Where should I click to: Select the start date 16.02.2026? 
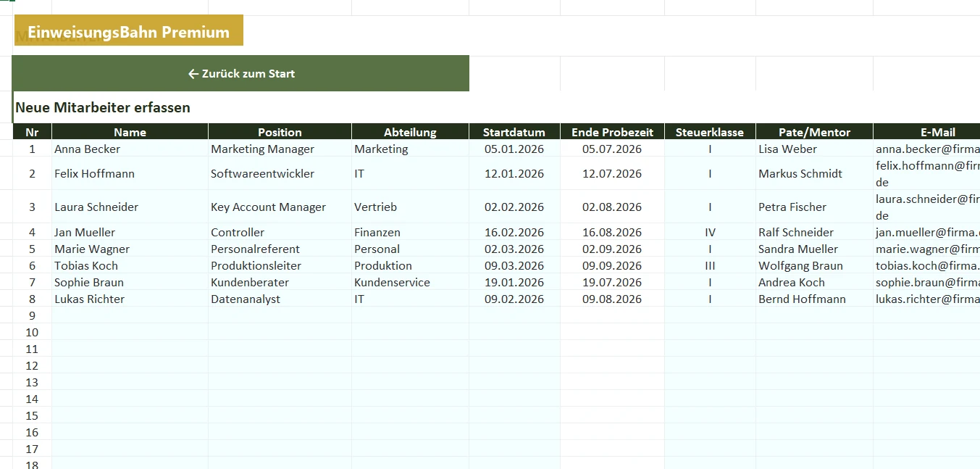[x=514, y=232]
